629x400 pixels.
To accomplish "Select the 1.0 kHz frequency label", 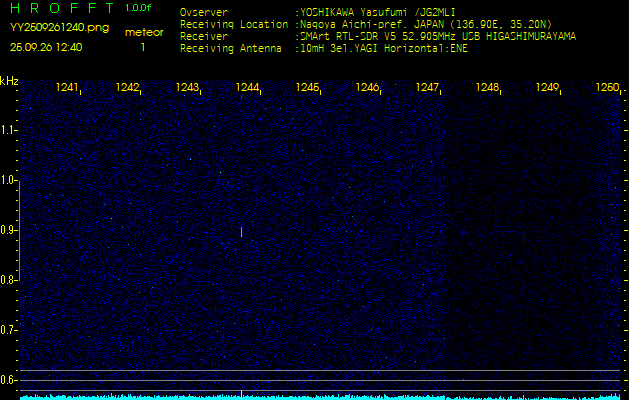I will coord(9,180).
